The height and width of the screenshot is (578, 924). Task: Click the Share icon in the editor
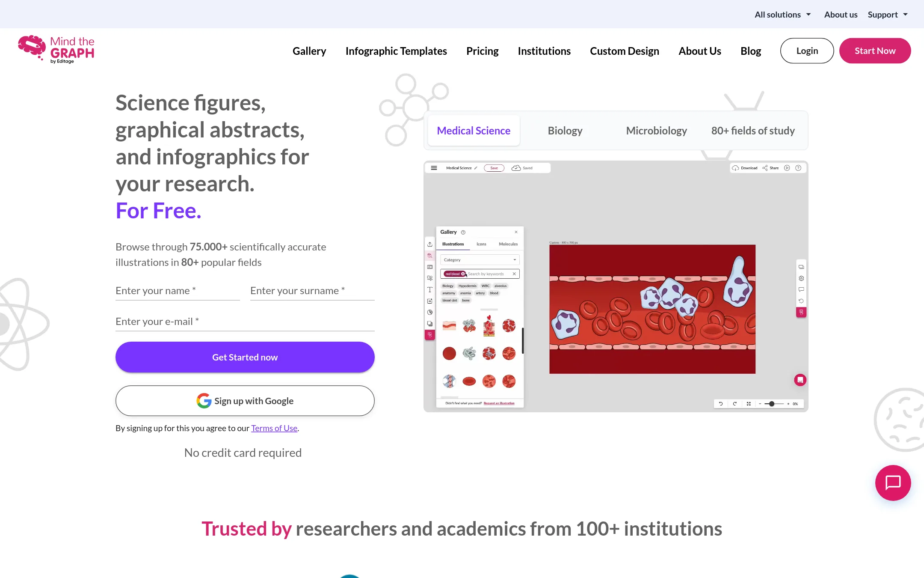765,168
